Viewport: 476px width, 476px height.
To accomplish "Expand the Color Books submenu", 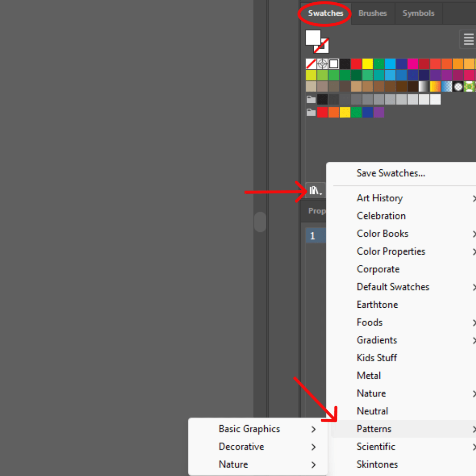I will tap(383, 234).
